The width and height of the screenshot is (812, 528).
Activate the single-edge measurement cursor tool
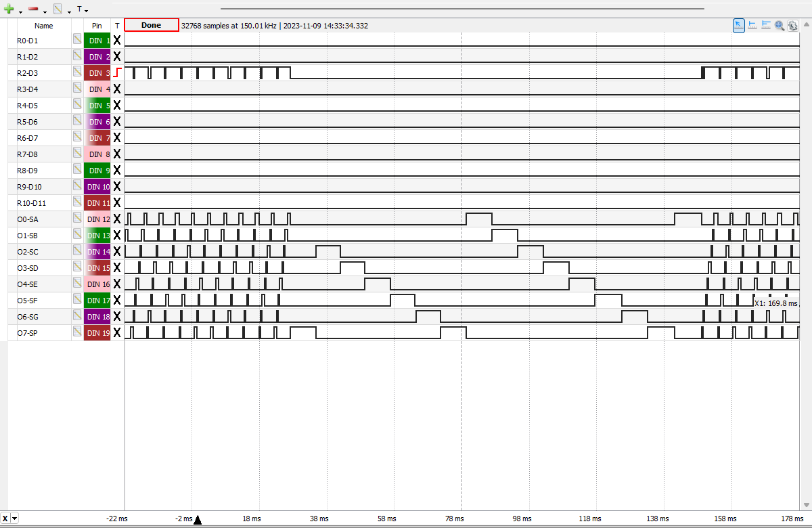point(752,25)
